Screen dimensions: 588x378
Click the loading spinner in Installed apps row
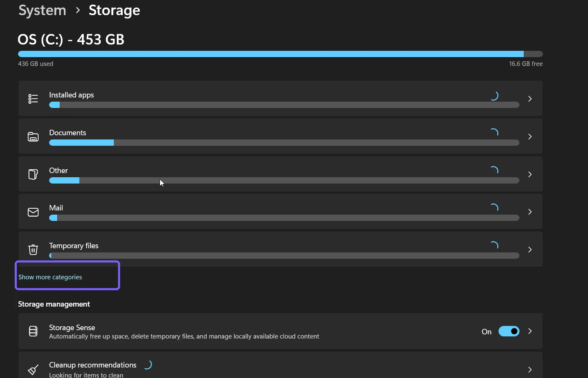(494, 96)
